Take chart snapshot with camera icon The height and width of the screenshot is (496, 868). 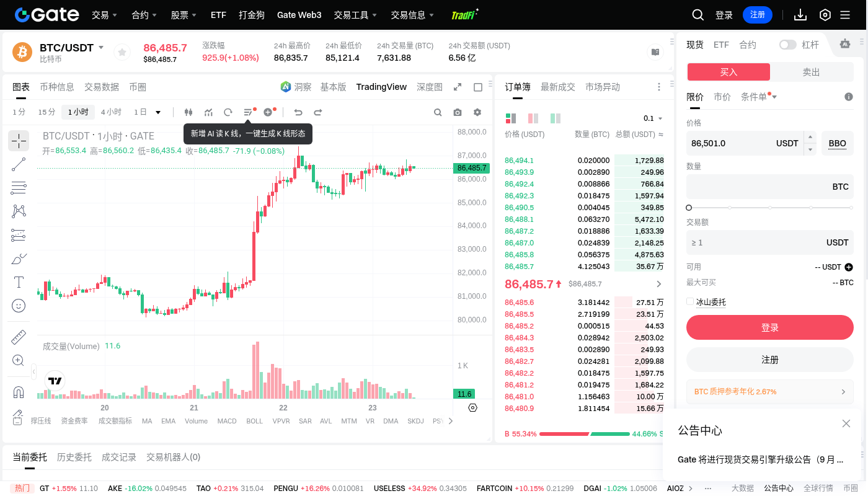(458, 112)
